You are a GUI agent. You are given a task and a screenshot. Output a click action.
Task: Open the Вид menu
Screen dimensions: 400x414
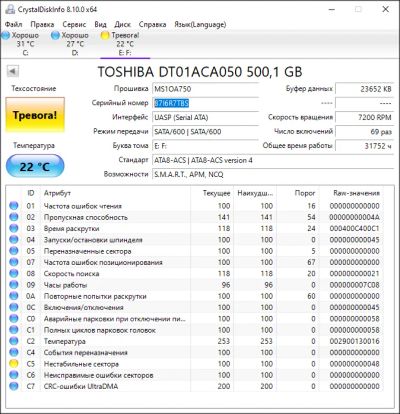point(100,24)
